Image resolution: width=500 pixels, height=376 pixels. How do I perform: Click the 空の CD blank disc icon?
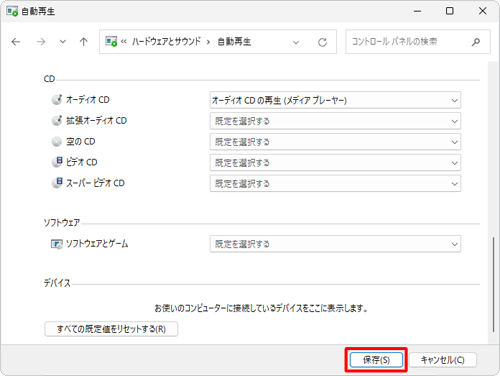click(57, 141)
